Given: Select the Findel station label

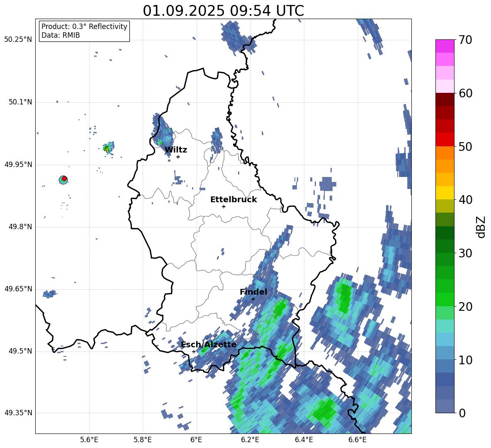Looking at the screenshot, I should (253, 292).
